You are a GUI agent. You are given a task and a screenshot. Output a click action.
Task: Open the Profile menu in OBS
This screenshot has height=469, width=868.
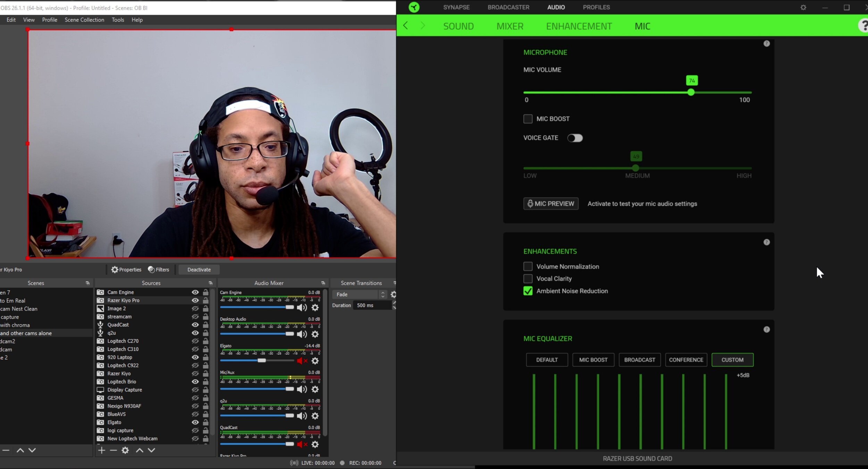pos(50,20)
